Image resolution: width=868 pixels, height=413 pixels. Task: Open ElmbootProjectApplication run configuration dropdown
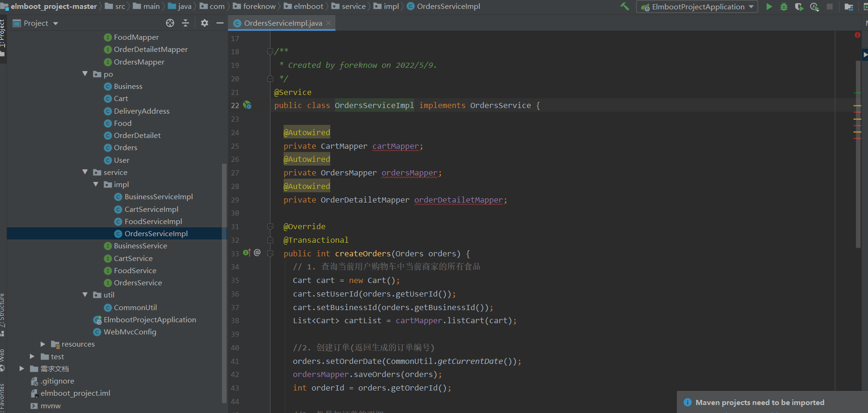tap(697, 7)
